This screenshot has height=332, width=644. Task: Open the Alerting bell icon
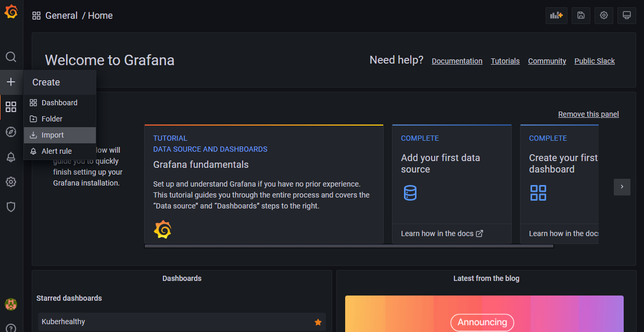(11, 157)
